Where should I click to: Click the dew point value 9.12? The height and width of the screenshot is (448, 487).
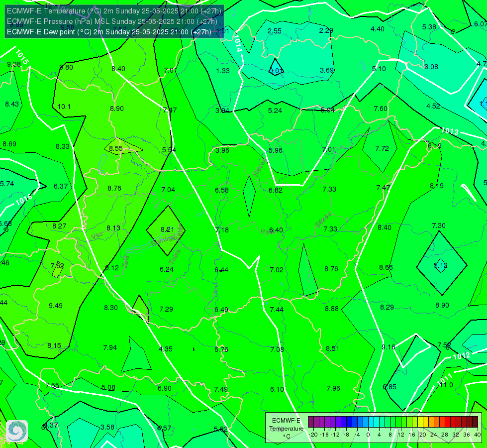(112, 268)
